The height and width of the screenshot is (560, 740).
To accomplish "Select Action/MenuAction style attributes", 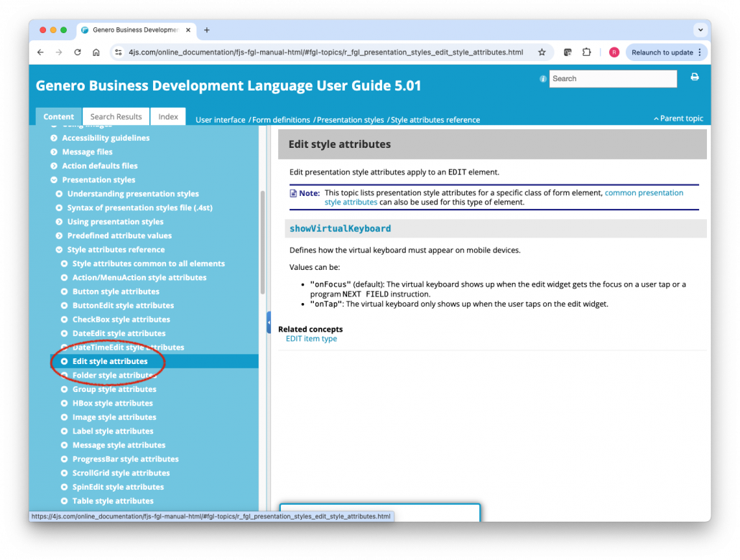I will tap(139, 277).
